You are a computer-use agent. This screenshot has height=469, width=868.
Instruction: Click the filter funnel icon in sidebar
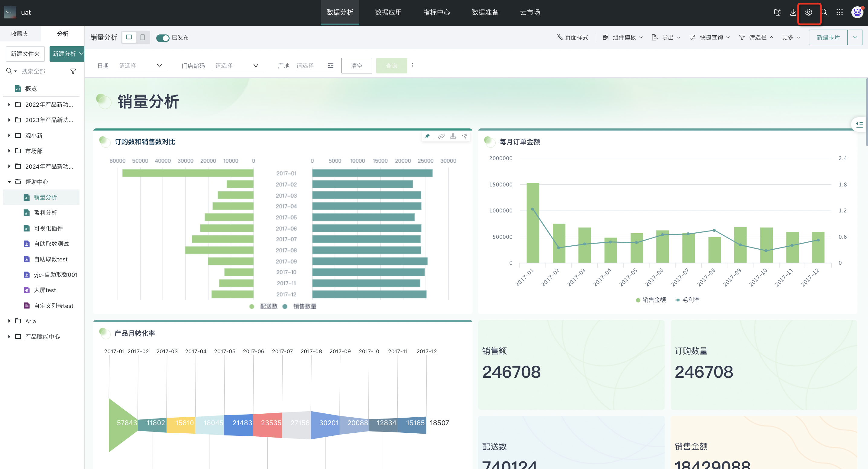73,71
